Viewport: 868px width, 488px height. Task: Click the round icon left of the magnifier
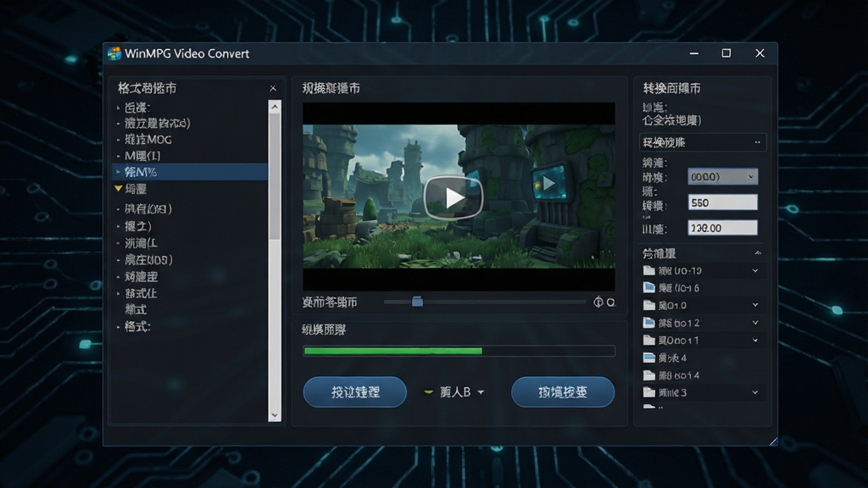pos(598,302)
